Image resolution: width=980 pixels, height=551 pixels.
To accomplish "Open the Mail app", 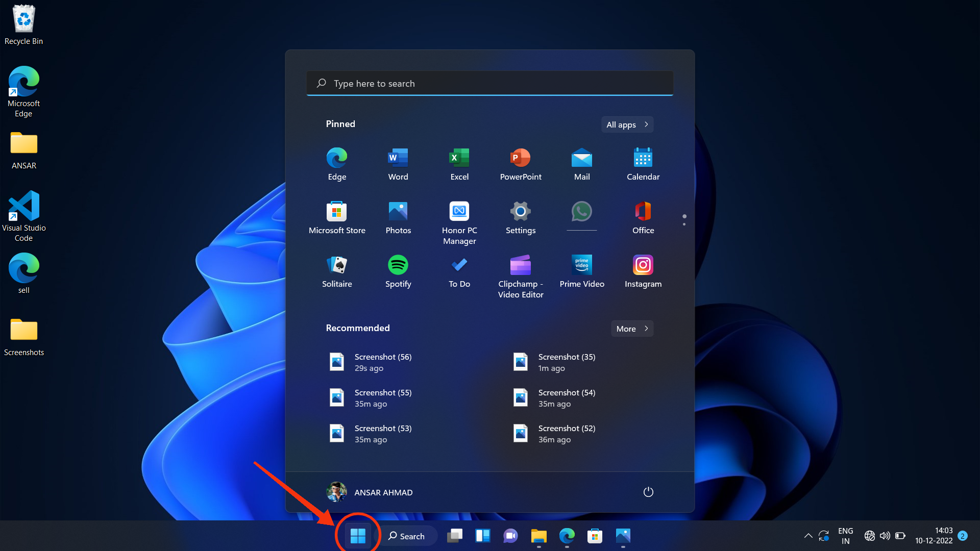I will pyautogui.click(x=582, y=164).
